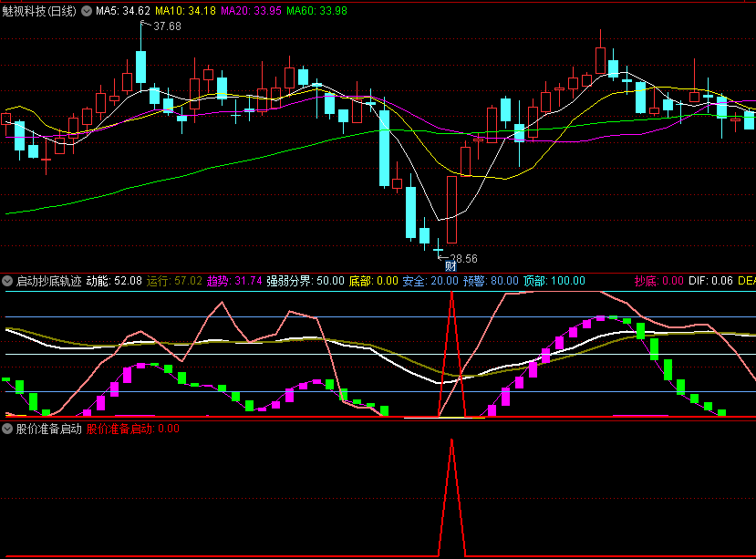Click the 安全: 20.00 value
Screen dimensions: 756x559
(x=430, y=281)
